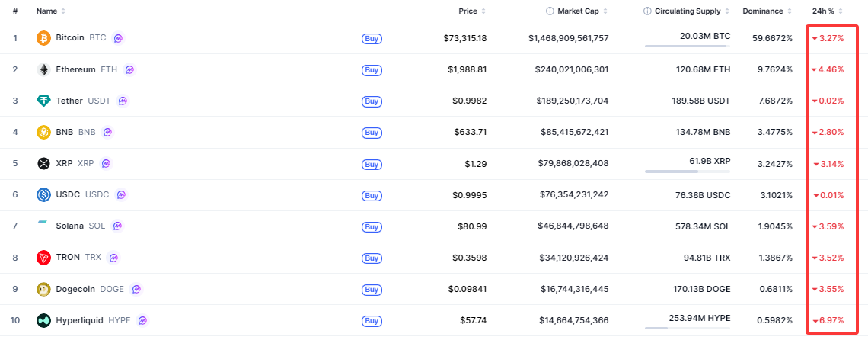Open the purple chart badge beside ETH
The height and width of the screenshot is (337, 868).
coord(129,70)
